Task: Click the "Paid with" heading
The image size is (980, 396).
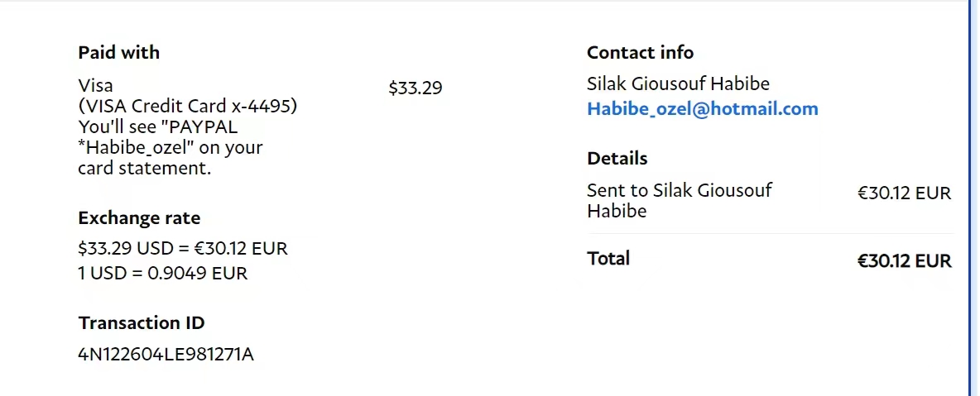Action: 118,52
